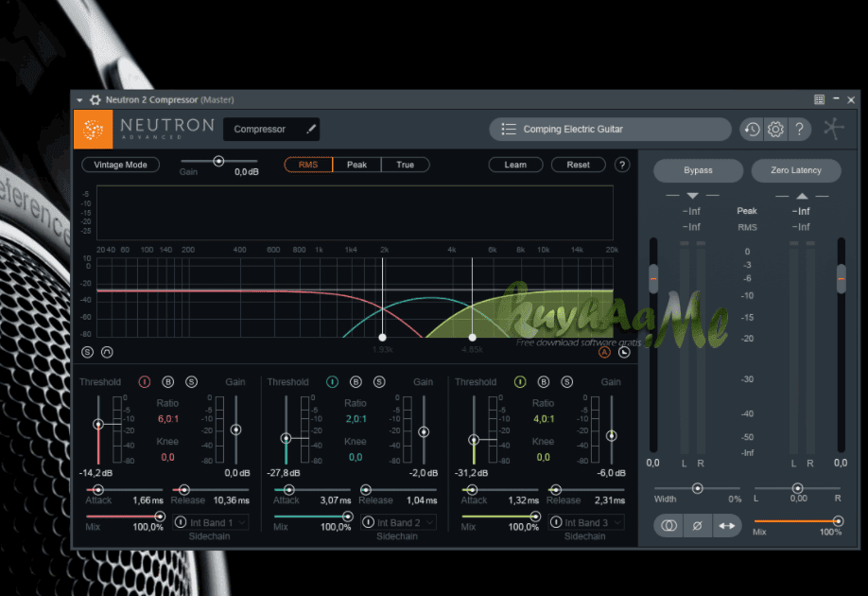Click the overlapping circles channel icon
Screen dimensions: 868x596
point(668,525)
